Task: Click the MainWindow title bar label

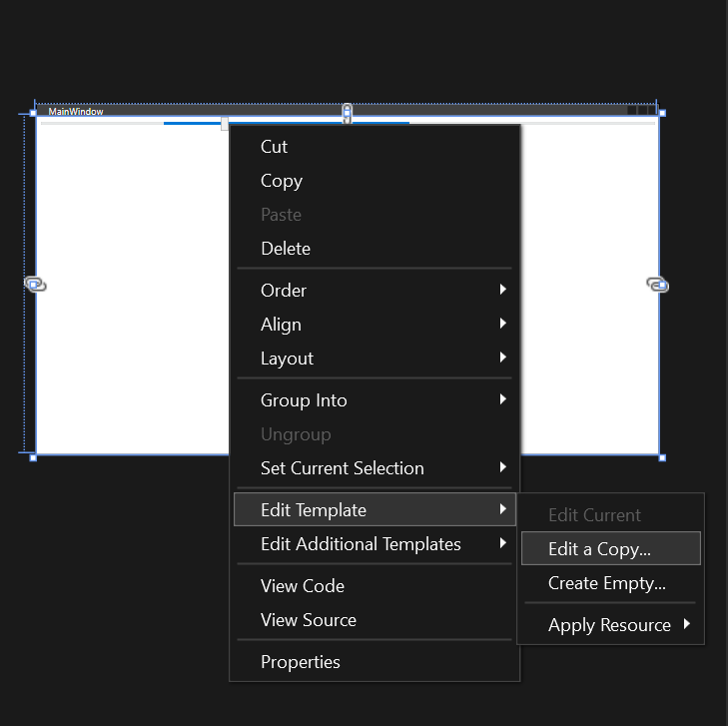Action: pos(76,112)
